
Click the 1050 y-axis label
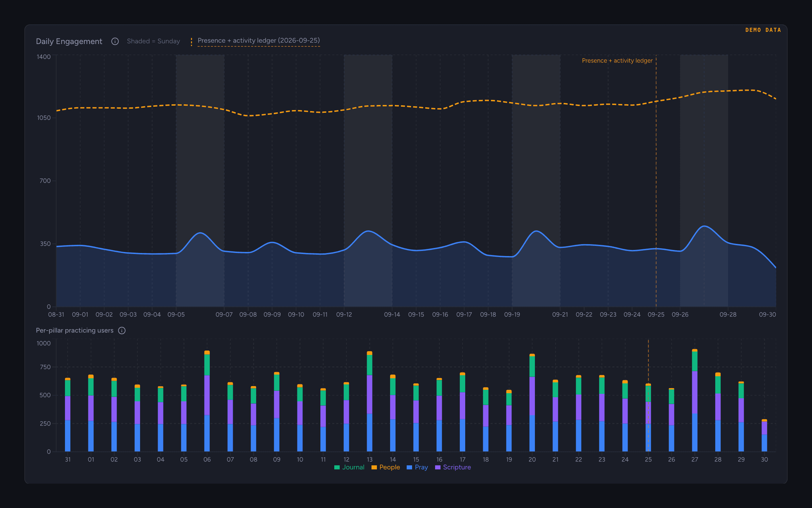(x=44, y=118)
